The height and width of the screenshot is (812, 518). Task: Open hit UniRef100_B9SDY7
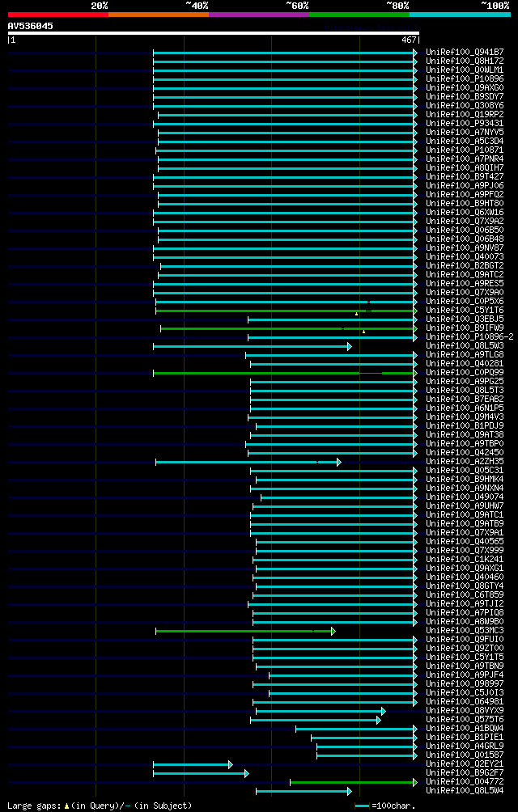465,96
